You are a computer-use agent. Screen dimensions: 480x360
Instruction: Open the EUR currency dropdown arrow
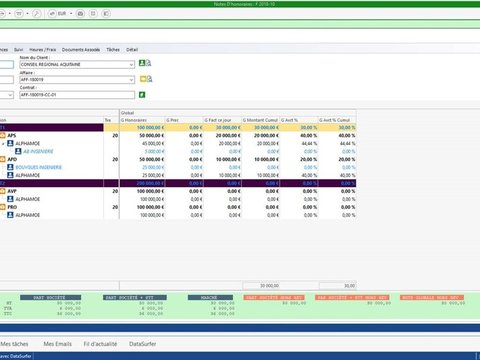[71, 14]
